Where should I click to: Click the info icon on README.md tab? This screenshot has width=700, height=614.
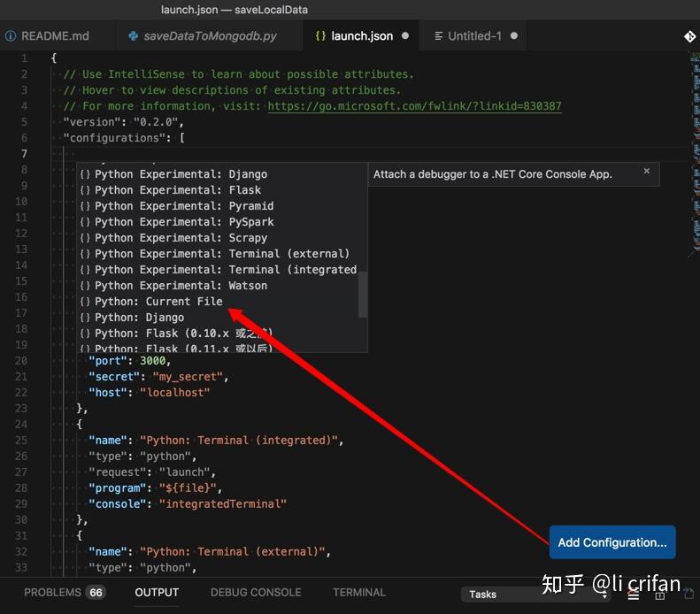[x=11, y=36]
